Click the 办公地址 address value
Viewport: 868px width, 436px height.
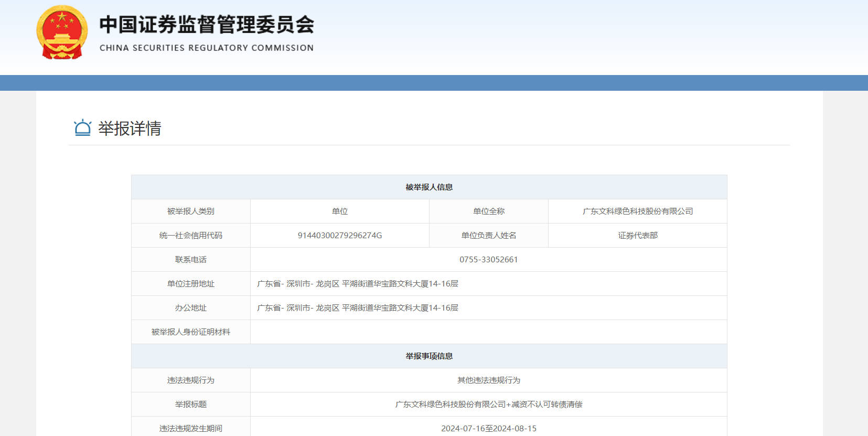click(357, 308)
